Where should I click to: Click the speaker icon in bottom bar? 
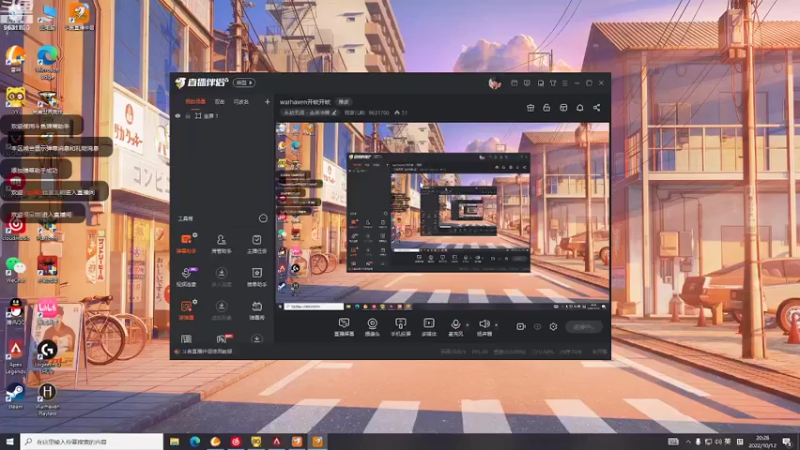coord(484,324)
